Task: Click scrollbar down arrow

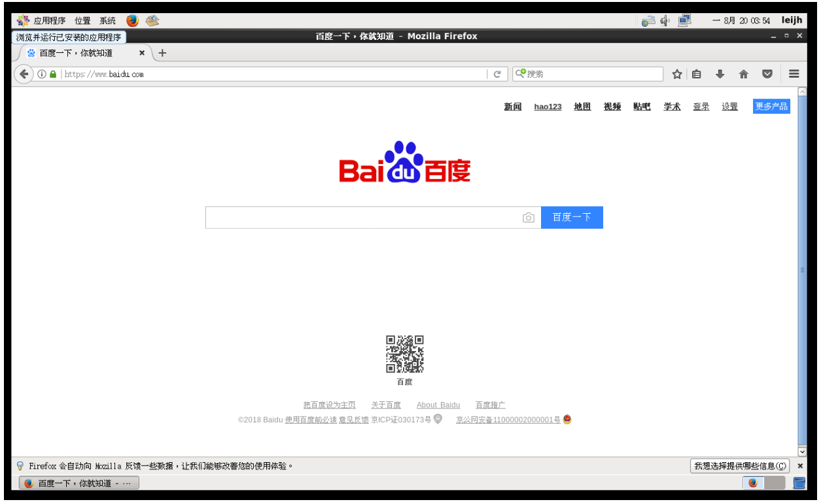Action: click(x=802, y=451)
